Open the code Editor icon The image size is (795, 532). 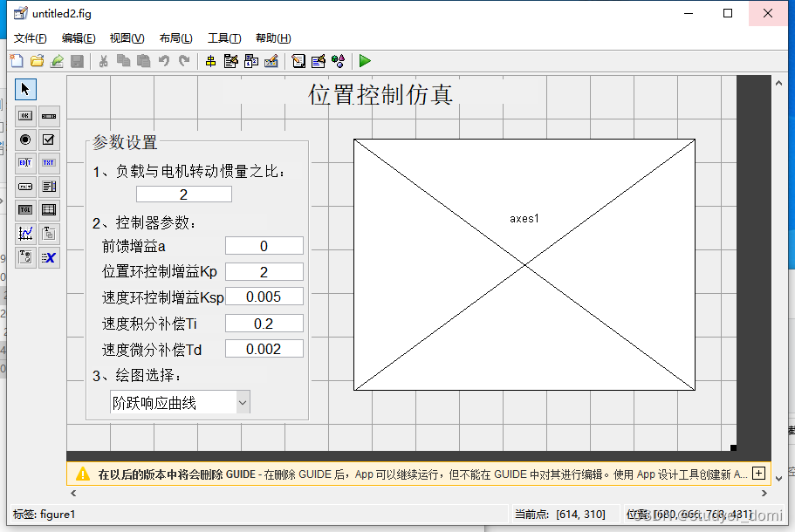[298, 61]
